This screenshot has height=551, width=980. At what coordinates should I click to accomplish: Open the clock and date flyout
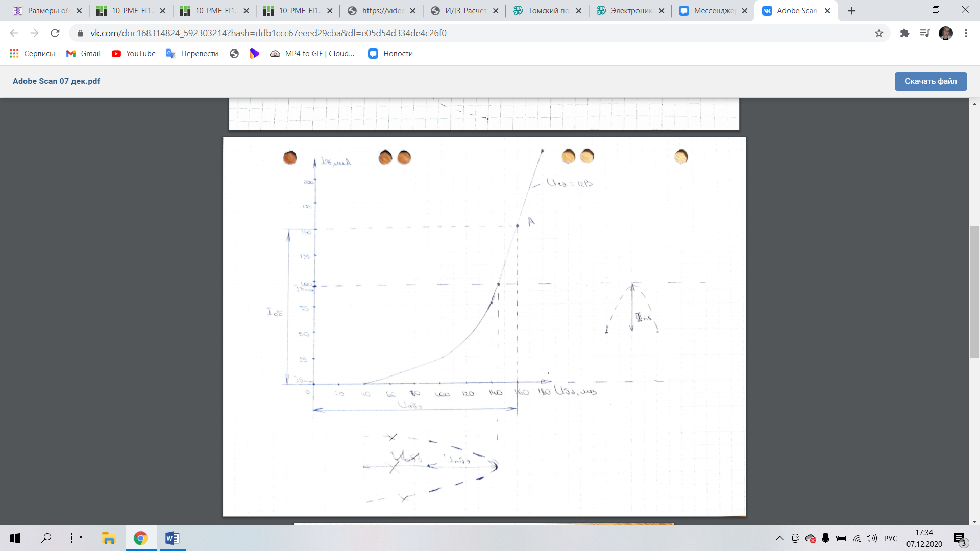[x=924, y=538]
